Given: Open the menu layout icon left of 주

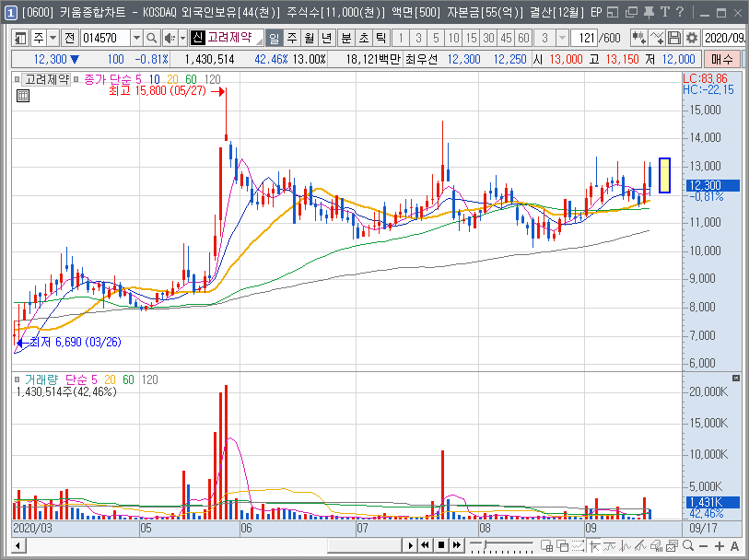Looking at the screenshot, I should [20, 37].
